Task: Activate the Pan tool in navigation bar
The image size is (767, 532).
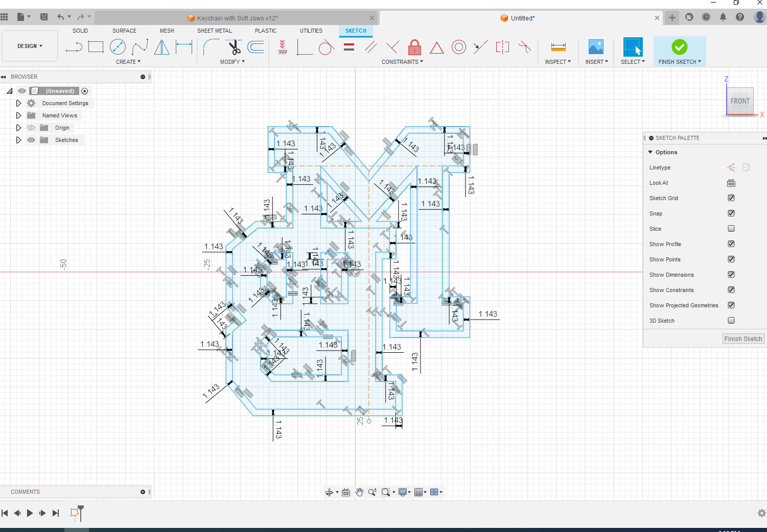Action: coord(359,492)
